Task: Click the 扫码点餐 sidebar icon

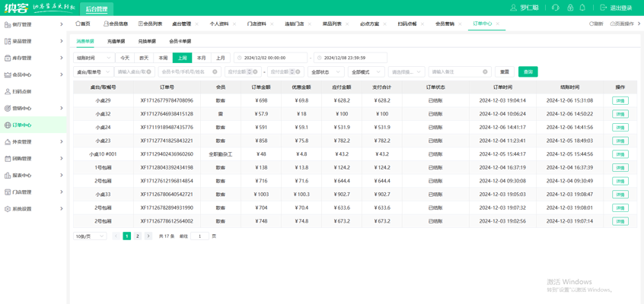Action: click(7, 91)
